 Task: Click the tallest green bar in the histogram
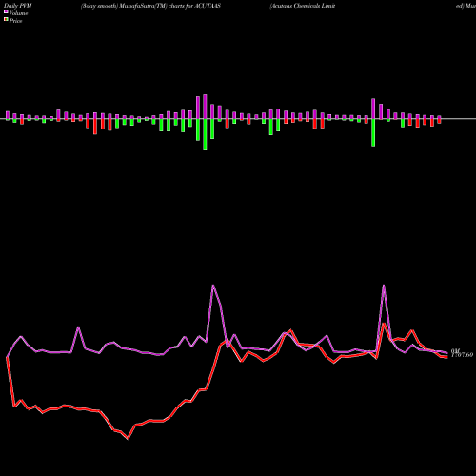click(x=205, y=134)
